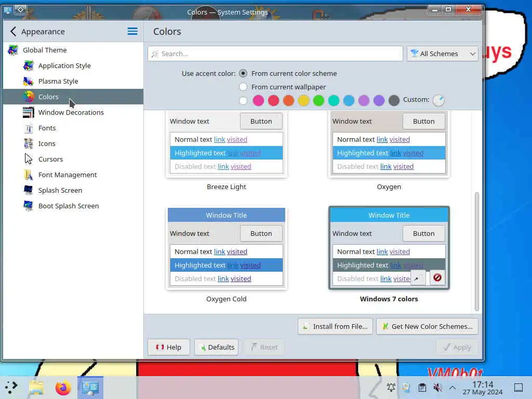The image size is (532, 399).
Task: Click the Apply button
Action: [x=457, y=347]
